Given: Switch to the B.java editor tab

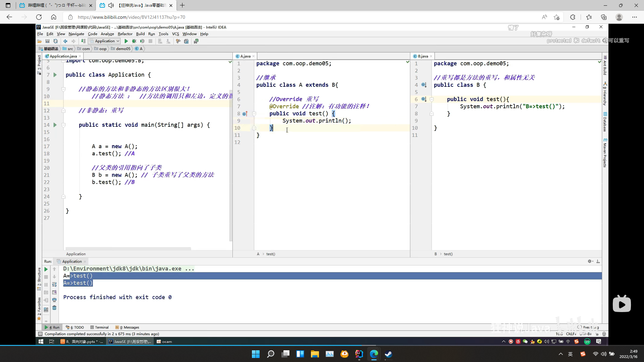Looking at the screenshot, I should tap(423, 56).
